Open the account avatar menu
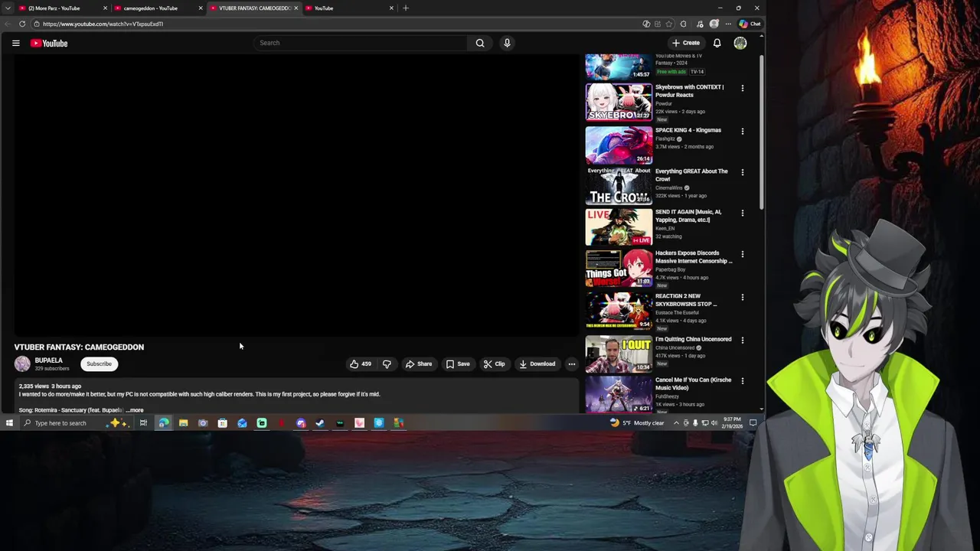 (740, 43)
